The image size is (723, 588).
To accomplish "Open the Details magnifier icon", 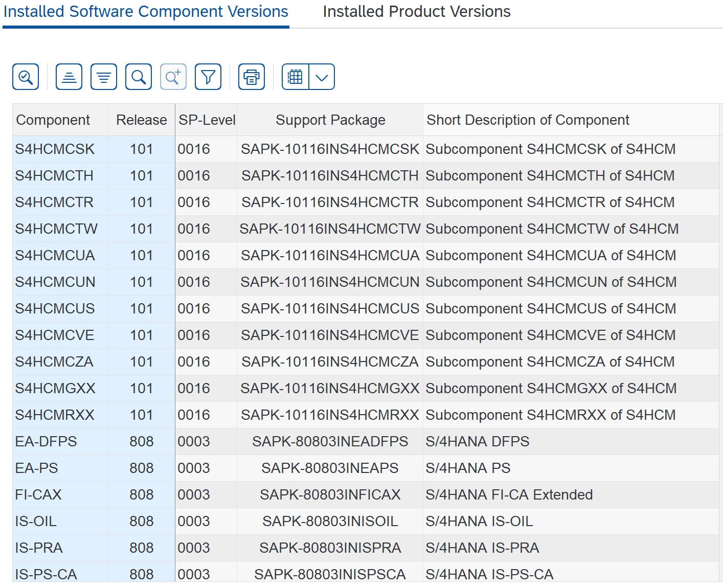I will click(26, 77).
